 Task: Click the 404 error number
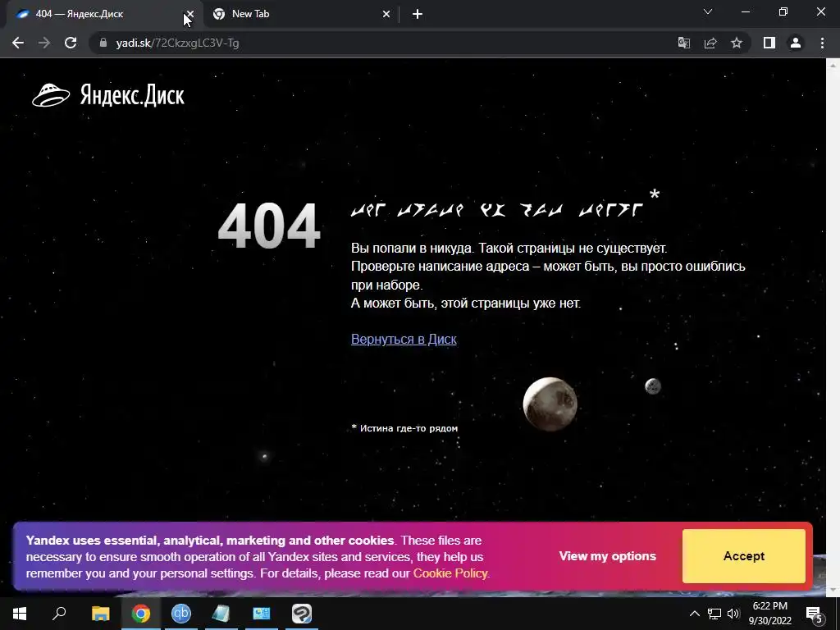pos(269,226)
